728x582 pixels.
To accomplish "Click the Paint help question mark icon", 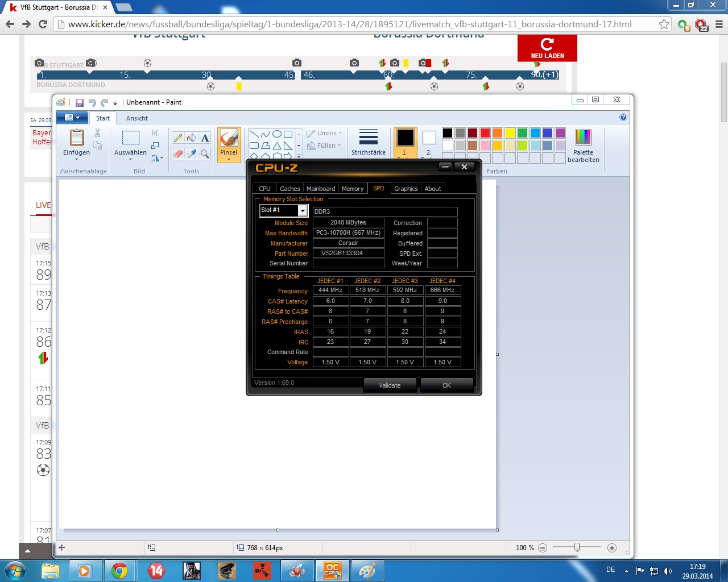I will [x=623, y=118].
